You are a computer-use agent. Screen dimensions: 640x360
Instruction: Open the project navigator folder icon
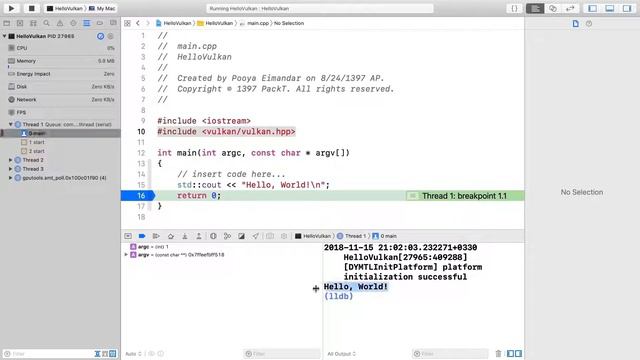[7, 23]
